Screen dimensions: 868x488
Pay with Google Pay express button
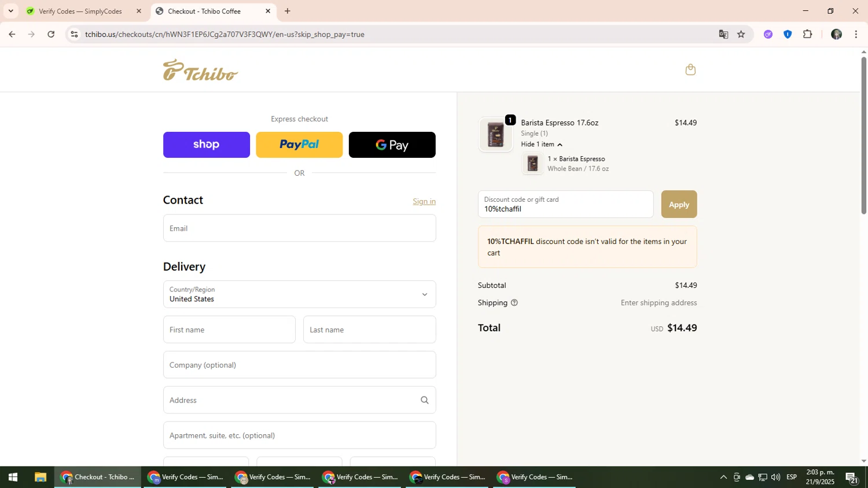tap(392, 145)
